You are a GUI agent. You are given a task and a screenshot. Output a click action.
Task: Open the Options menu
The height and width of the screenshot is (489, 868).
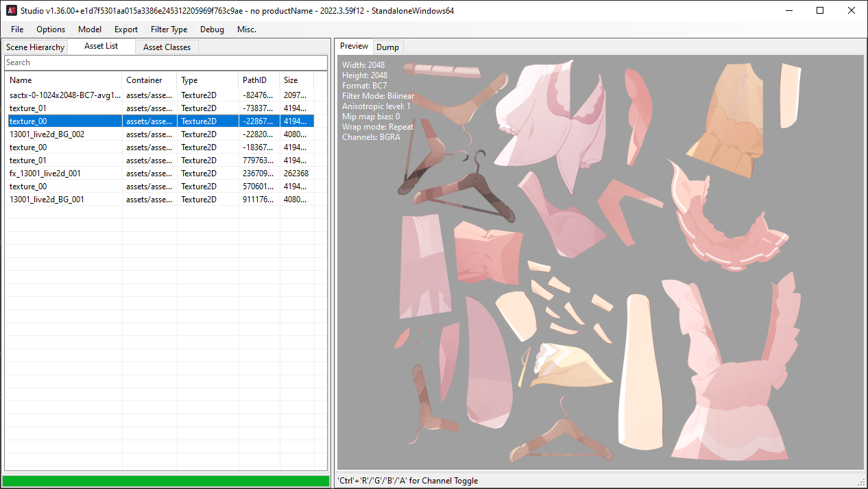coord(51,29)
